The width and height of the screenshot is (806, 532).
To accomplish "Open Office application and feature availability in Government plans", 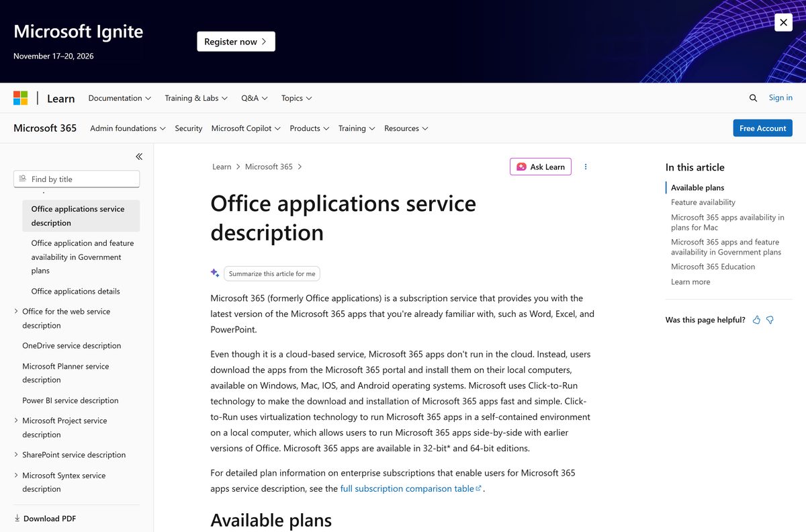I will click(83, 257).
